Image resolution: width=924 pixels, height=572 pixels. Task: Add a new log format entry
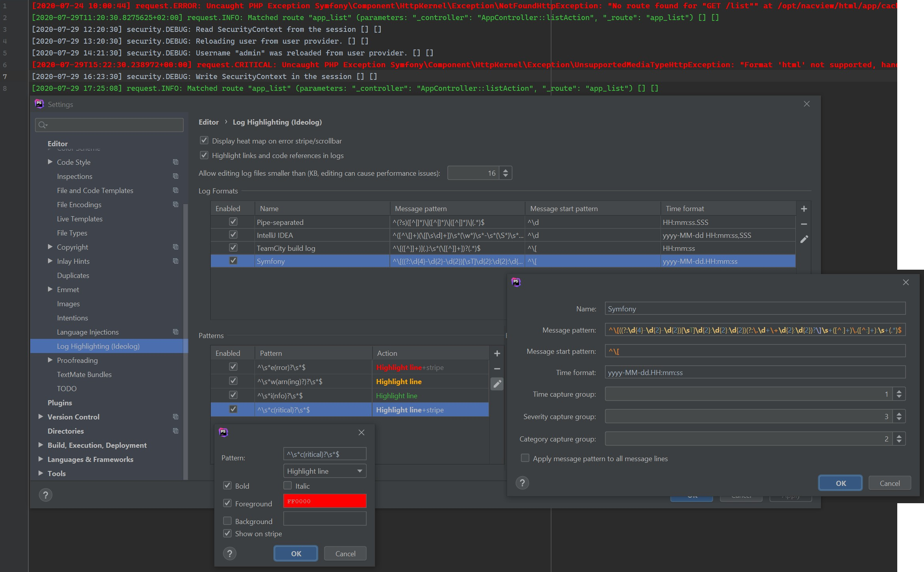pos(804,209)
